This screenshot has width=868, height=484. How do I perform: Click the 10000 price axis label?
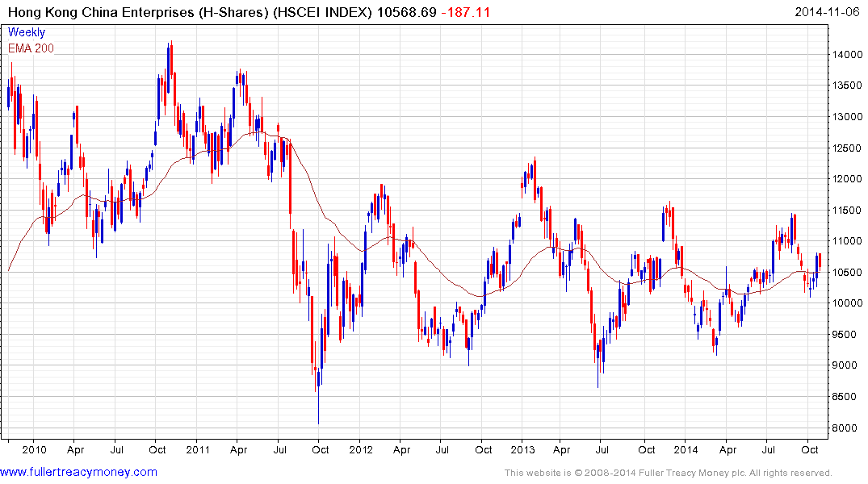coord(847,303)
